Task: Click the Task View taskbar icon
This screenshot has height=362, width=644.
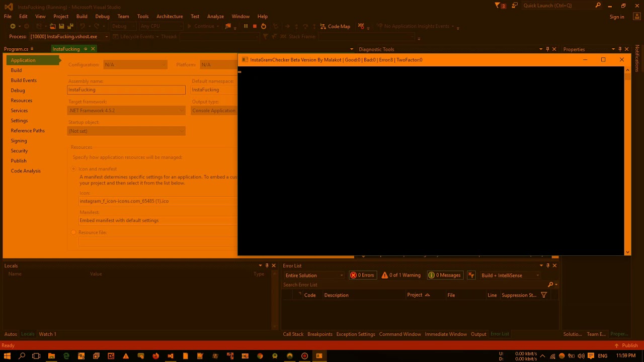Action: 36,356
